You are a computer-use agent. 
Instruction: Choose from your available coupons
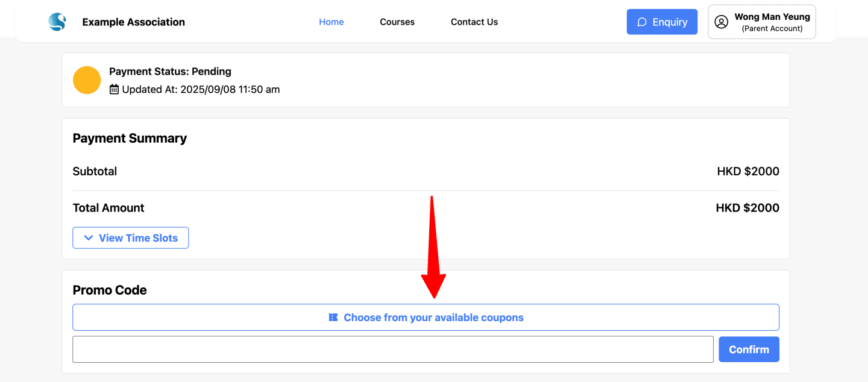(x=426, y=318)
